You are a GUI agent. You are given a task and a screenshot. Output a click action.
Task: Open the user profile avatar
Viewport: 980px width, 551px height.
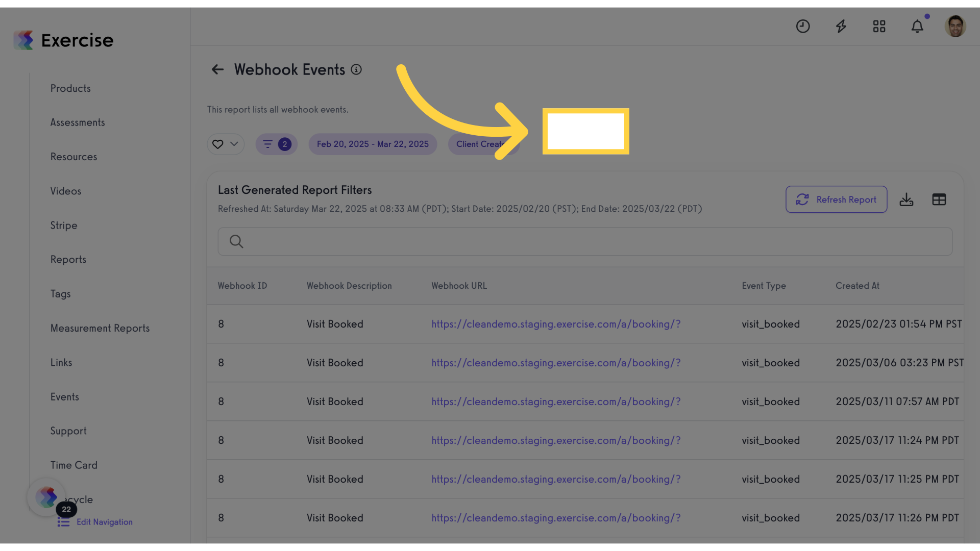pyautogui.click(x=955, y=27)
